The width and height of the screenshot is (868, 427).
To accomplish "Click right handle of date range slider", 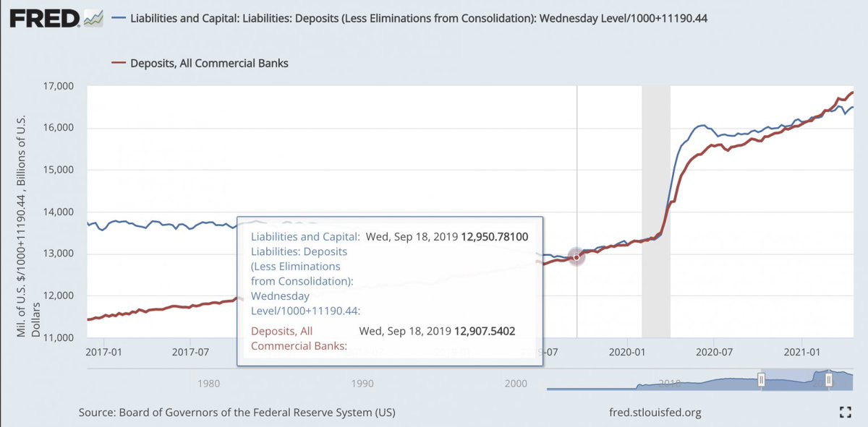I will tap(827, 381).
